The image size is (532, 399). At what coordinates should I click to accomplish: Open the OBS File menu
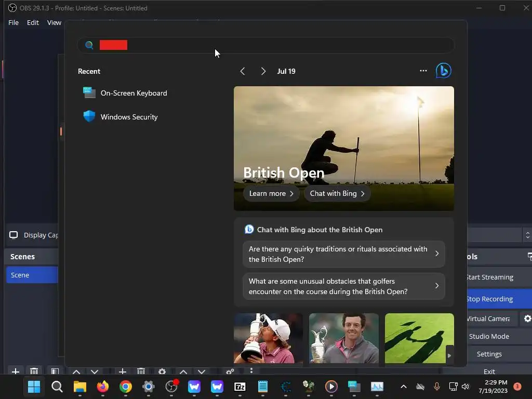click(14, 22)
